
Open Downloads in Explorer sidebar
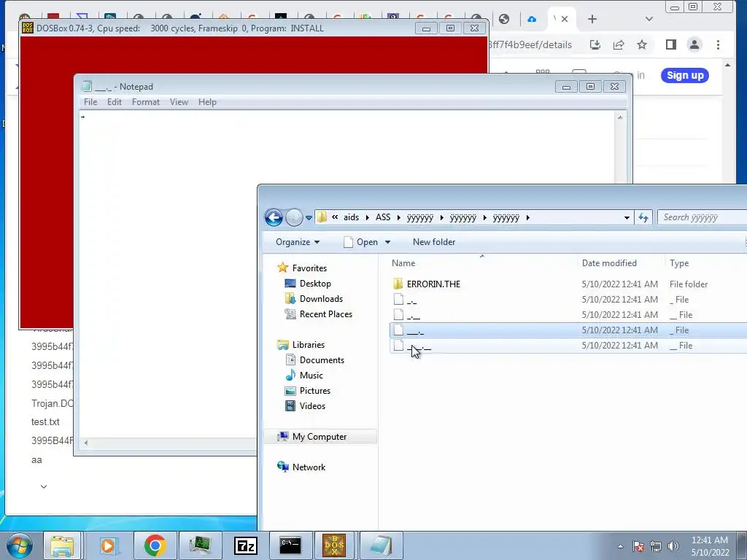[x=321, y=298]
